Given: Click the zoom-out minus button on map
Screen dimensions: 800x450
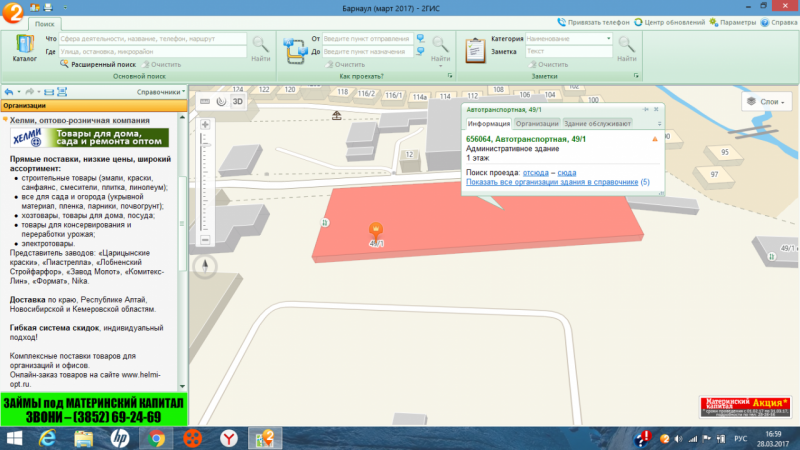Looking at the screenshot, I should coord(205,240).
